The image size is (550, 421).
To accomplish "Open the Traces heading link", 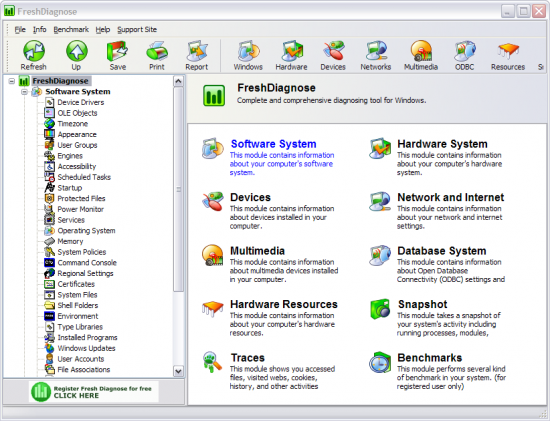I will click(248, 357).
